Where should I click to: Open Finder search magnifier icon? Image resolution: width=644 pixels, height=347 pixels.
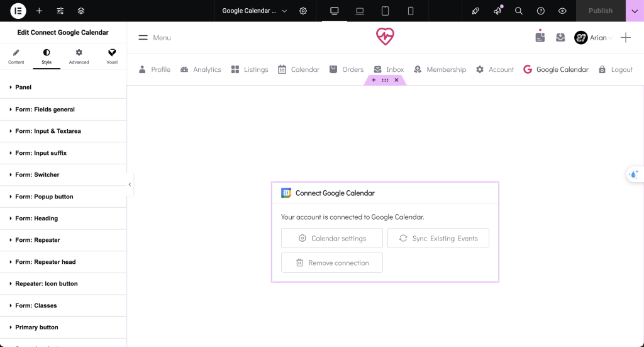[x=519, y=11]
